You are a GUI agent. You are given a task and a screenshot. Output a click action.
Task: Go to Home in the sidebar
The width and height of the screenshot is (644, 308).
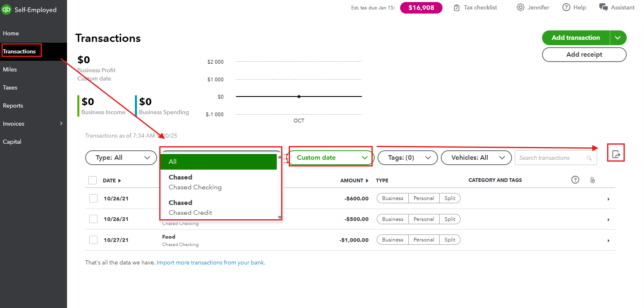tap(33, 33)
